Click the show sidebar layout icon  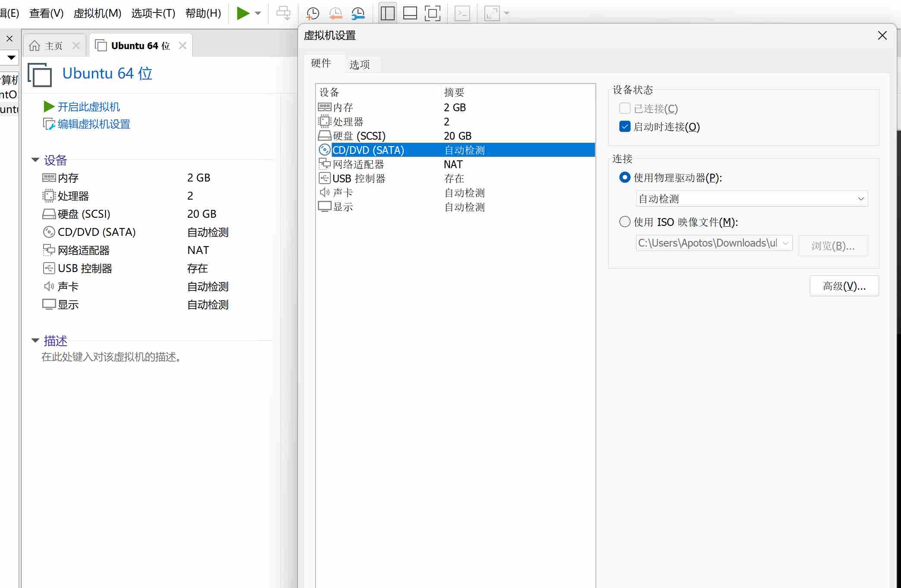tap(387, 13)
